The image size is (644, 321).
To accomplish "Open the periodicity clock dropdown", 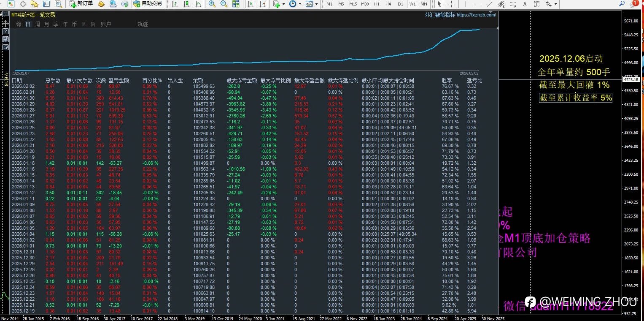I will 300,4.
